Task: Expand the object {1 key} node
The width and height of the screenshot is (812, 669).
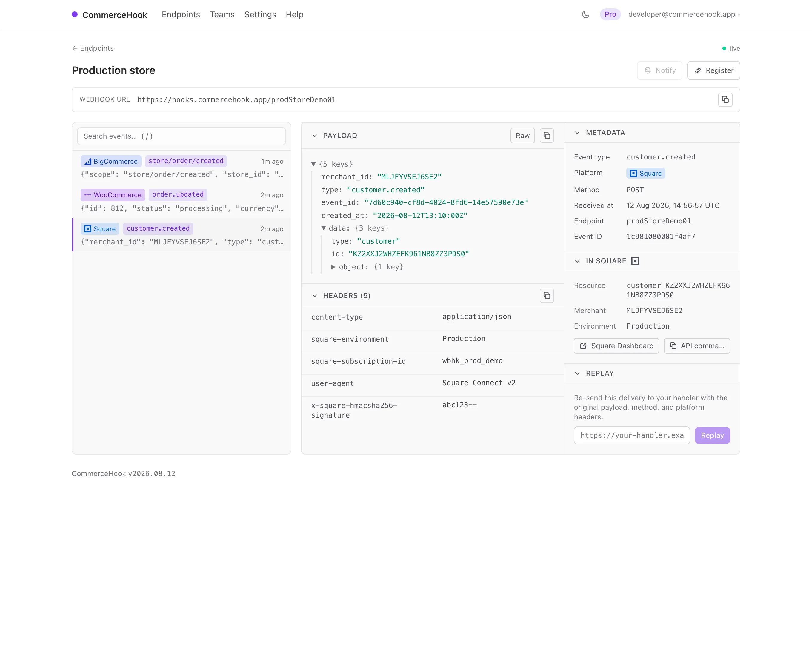Action: (x=333, y=267)
